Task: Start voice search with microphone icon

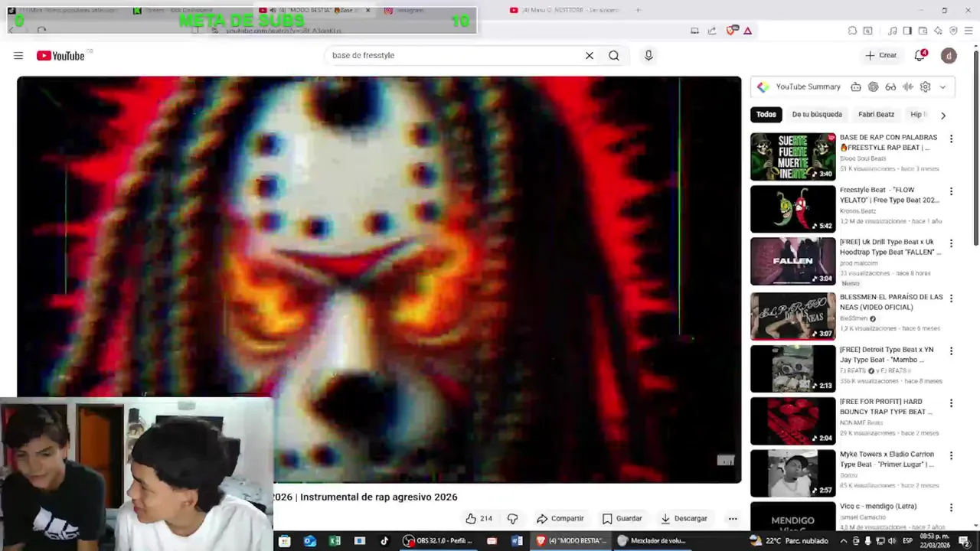Action: (648, 55)
